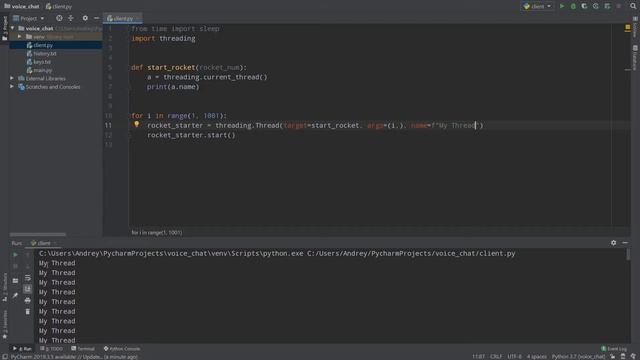Open the Run tool window tab at bottom

tap(22, 349)
